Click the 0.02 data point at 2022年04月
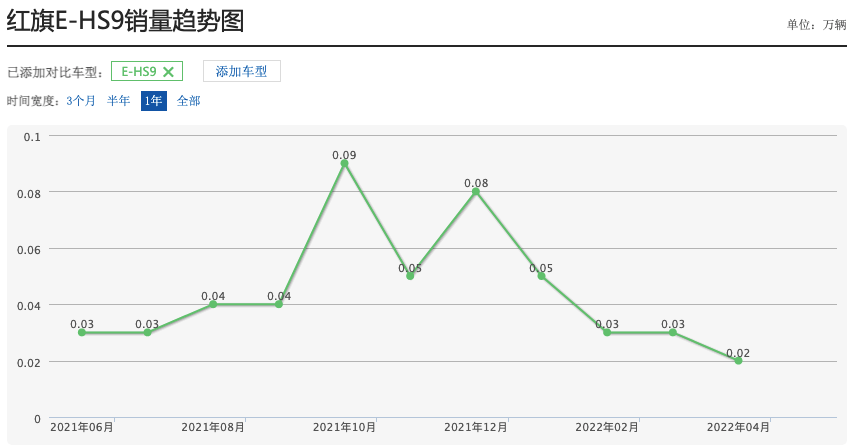The image size is (850, 448). tap(738, 361)
